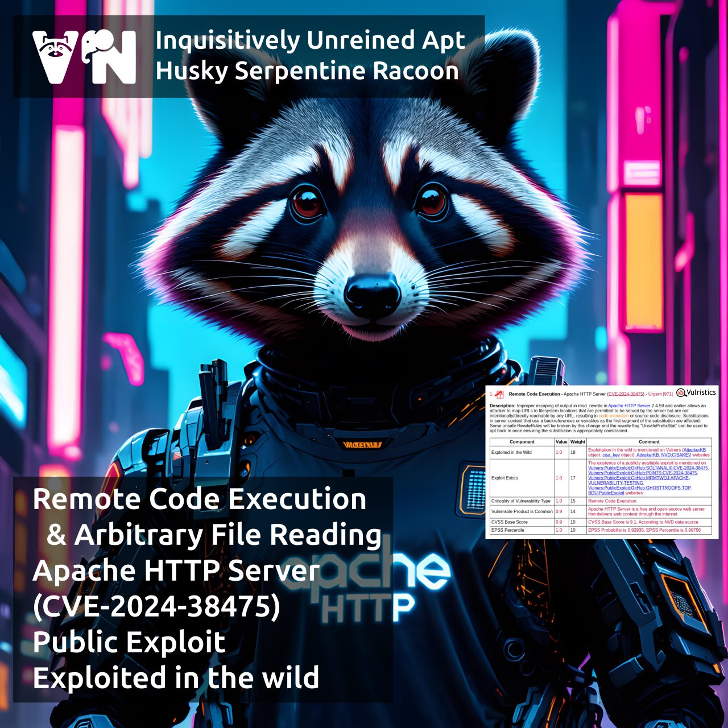The image size is (728, 728).
Task: Click the red Apache feather icon
Action: click(499, 394)
